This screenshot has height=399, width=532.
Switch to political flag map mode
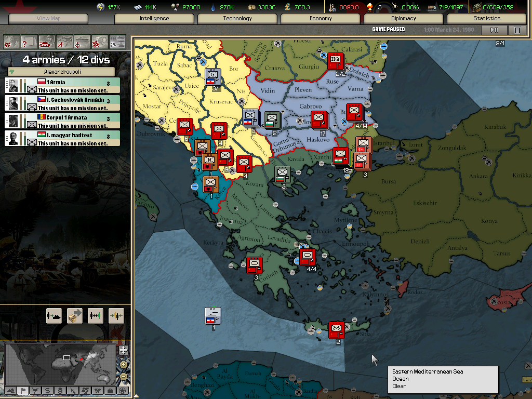(x=22, y=390)
